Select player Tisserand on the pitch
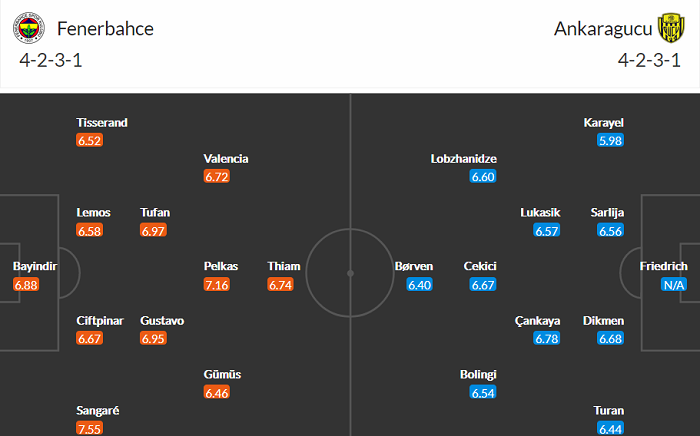The height and width of the screenshot is (436, 700). coord(102,123)
